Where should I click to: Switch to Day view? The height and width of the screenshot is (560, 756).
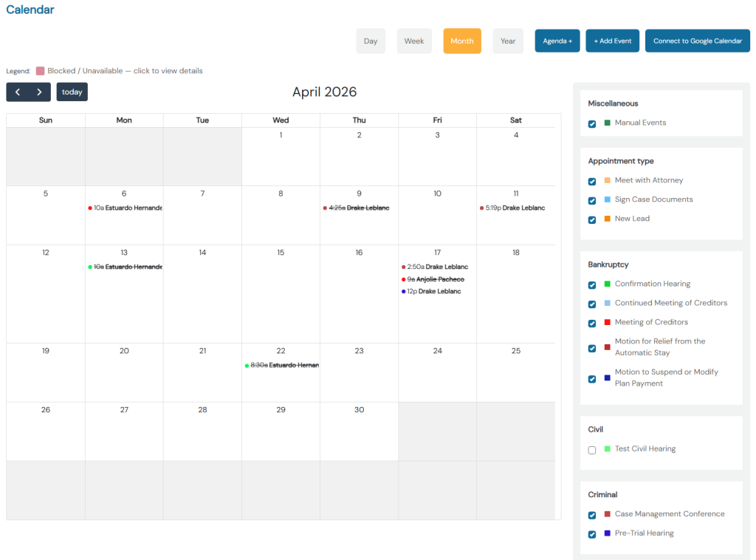(x=371, y=41)
